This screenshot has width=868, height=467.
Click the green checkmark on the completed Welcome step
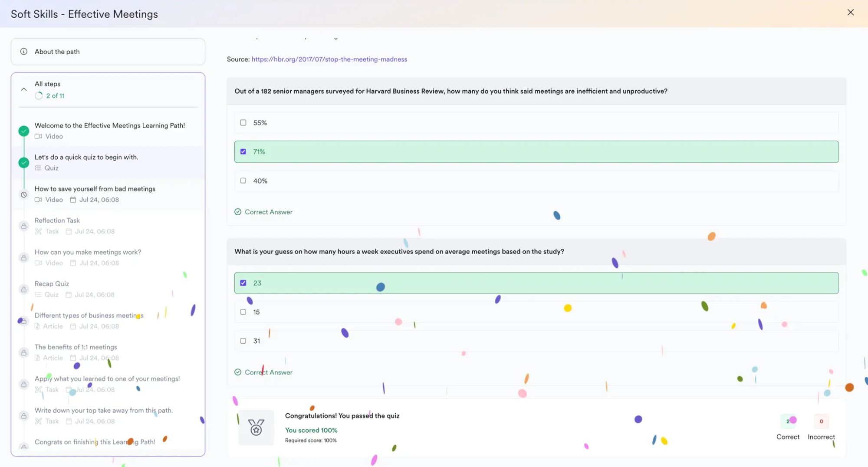pyautogui.click(x=23, y=131)
